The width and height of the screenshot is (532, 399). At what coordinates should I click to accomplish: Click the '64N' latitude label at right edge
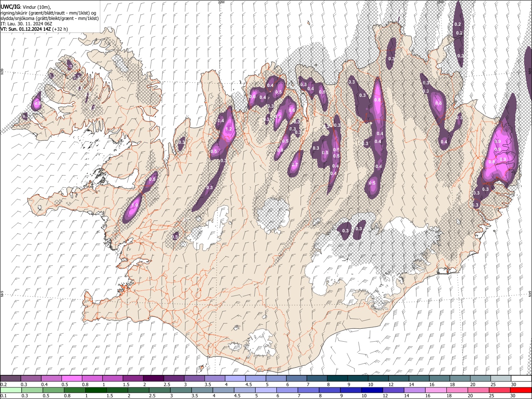pyautogui.click(x=530, y=293)
